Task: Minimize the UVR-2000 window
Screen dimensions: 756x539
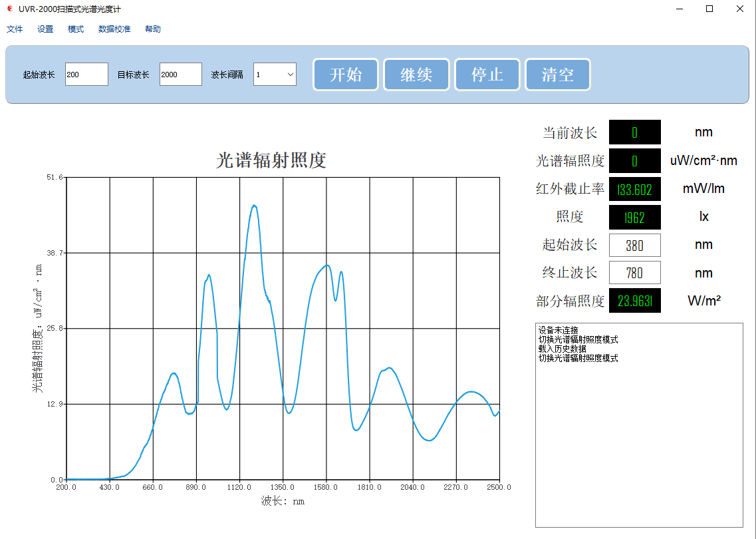Action: [x=680, y=9]
